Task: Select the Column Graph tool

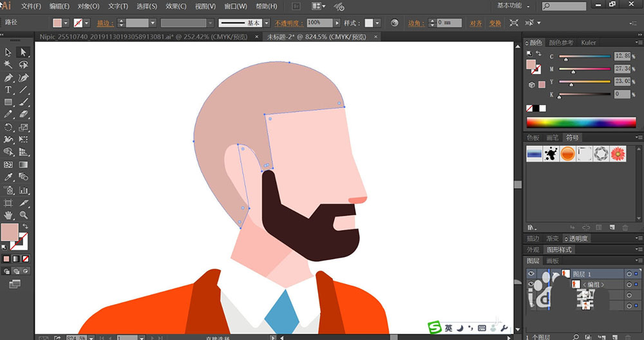Action: point(23,190)
